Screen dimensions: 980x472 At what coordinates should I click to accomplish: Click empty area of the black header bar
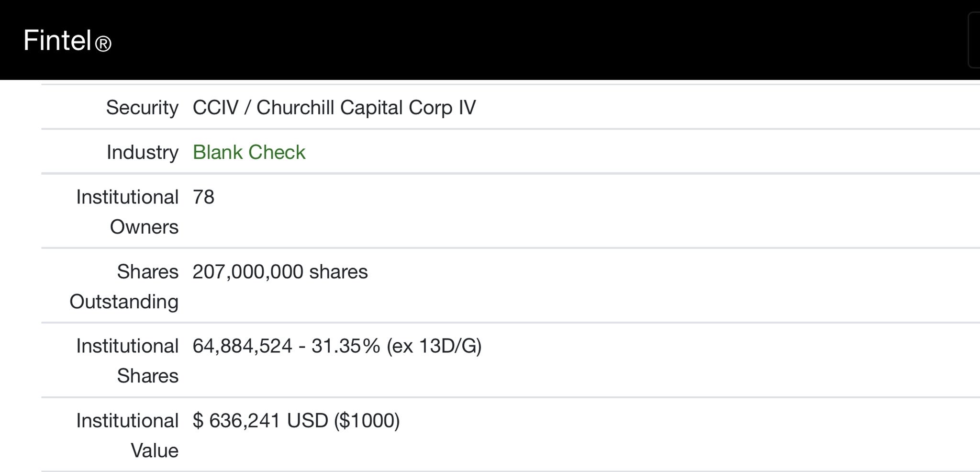click(526, 40)
